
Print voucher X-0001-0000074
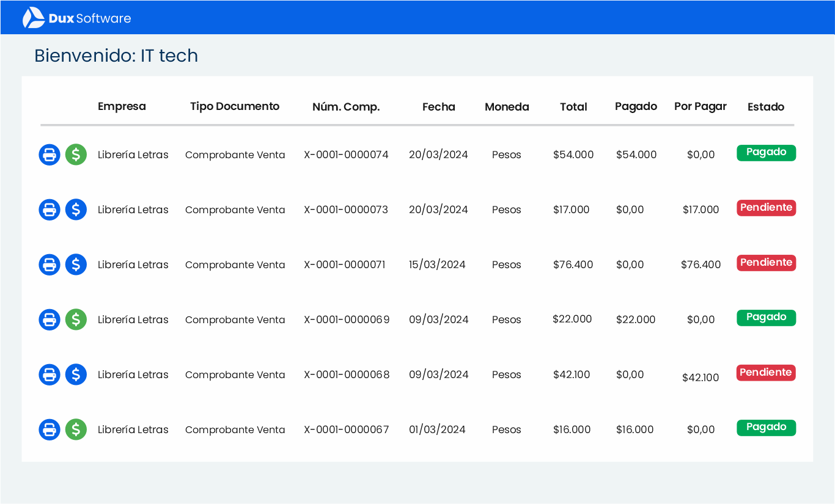50,155
